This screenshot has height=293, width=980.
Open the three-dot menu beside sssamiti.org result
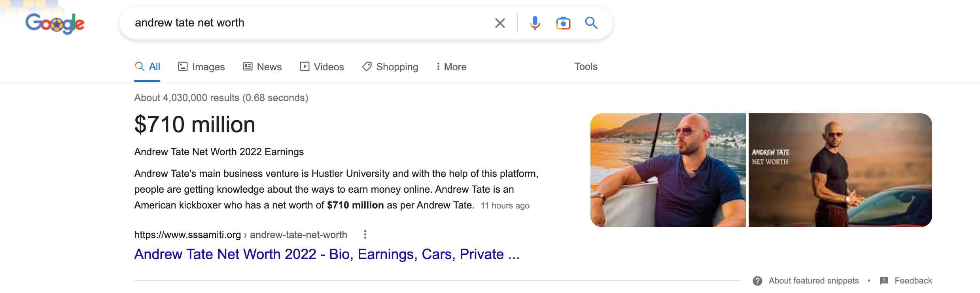pyautogui.click(x=365, y=235)
